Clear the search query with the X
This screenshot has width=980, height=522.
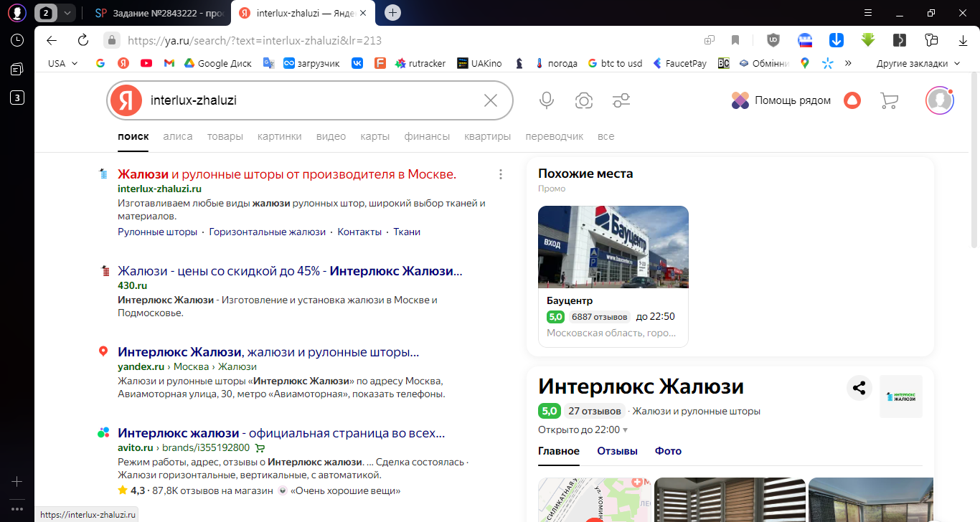pyautogui.click(x=491, y=100)
